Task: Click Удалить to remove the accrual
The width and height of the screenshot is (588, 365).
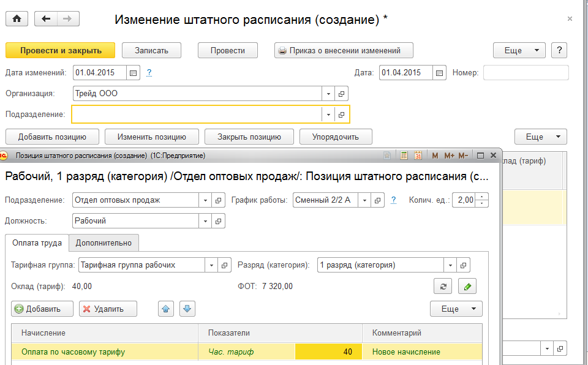Action: click(108, 309)
